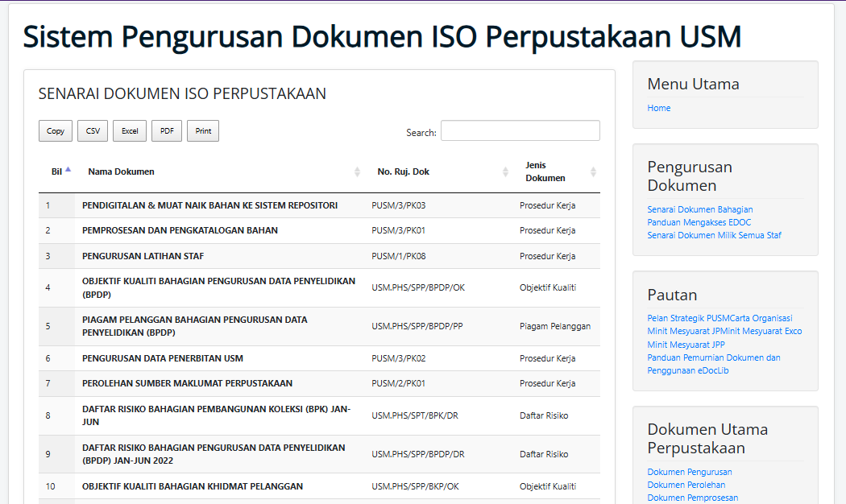Open Panduan Mengakses EDOC link
Viewport: 846px width, 504px height.
click(699, 222)
